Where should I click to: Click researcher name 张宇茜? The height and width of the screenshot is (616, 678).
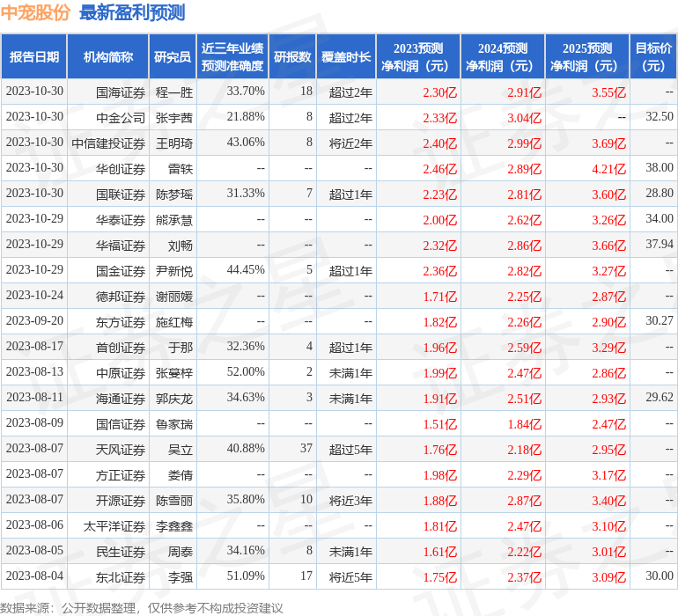[174, 118]
